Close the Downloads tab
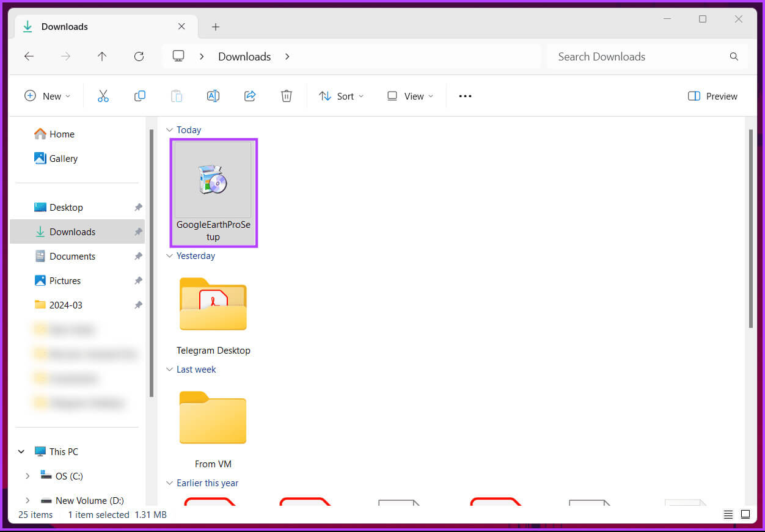 [181, 26]
